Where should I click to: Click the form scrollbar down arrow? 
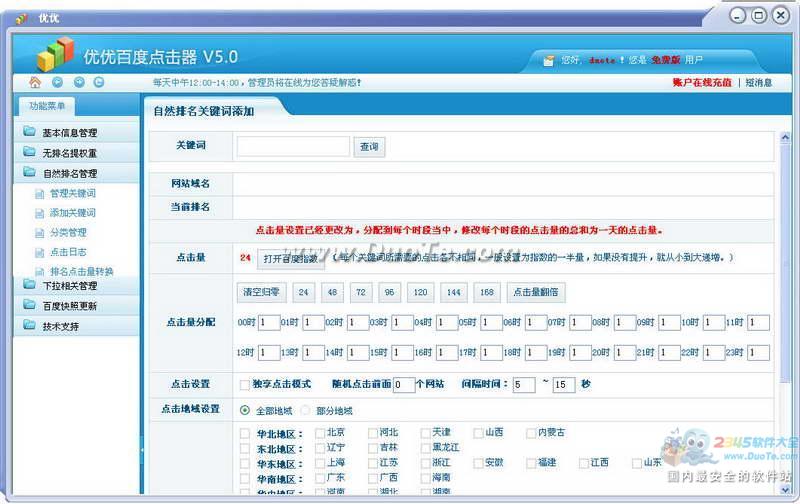tap(785, 489)
